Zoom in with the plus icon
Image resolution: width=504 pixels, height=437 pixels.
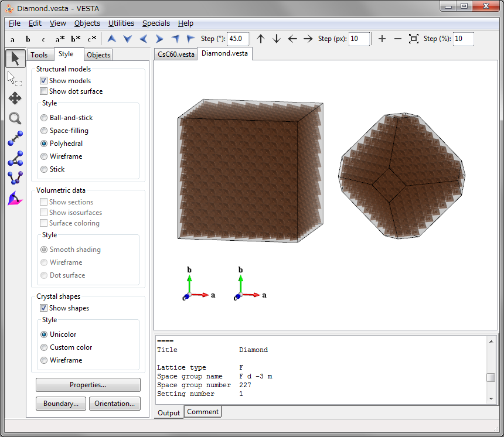tap(382, 39)
